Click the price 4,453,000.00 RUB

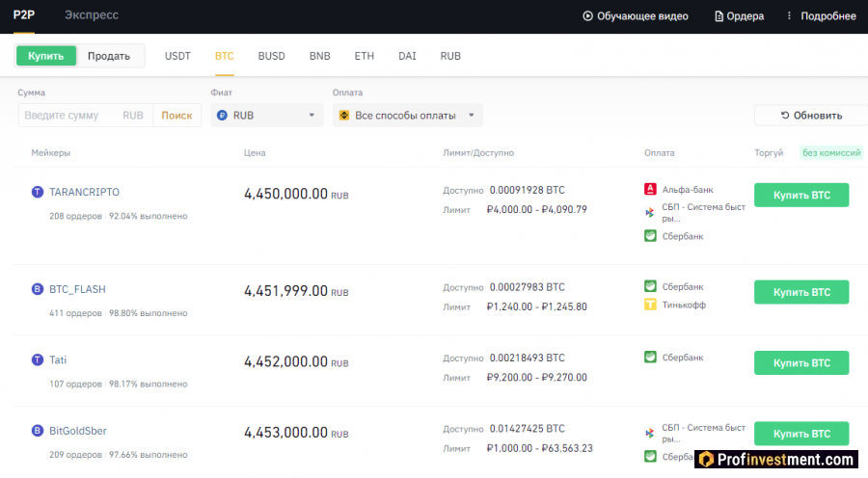(296, 433)
